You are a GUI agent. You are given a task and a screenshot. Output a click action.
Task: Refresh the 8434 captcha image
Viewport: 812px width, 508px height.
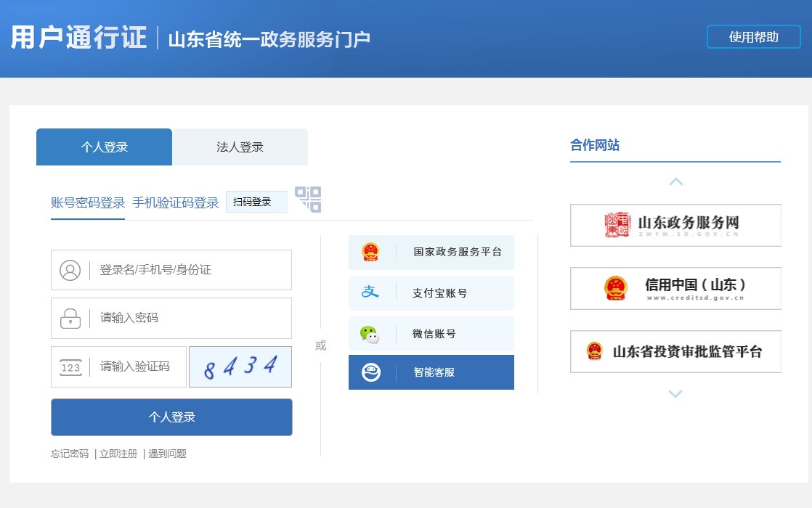click(x=240, y=366)
